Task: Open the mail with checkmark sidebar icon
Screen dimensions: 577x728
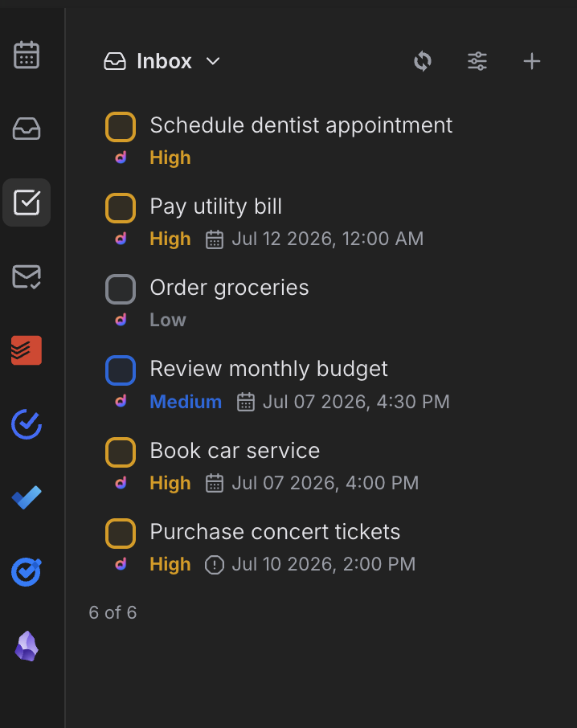Action: coord(27,276)
